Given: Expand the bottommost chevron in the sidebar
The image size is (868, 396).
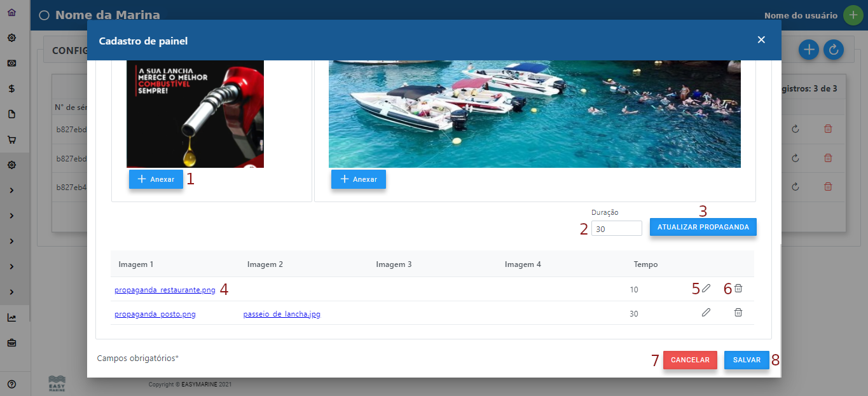Looking at the screenshot, I should point(11,292).
